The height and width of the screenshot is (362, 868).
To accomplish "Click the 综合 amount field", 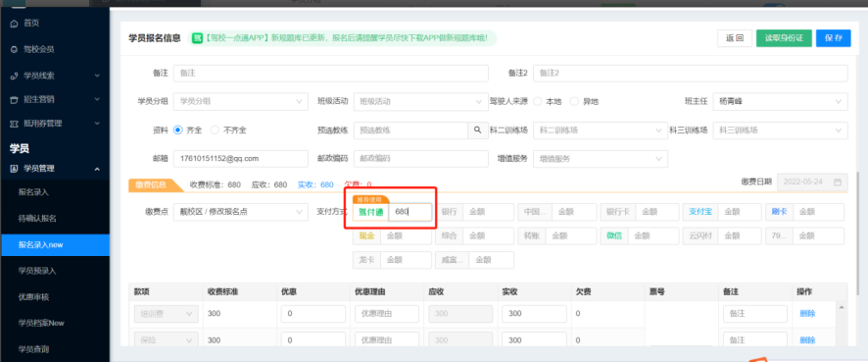I will pyautogui.click(x=488, y=235).
